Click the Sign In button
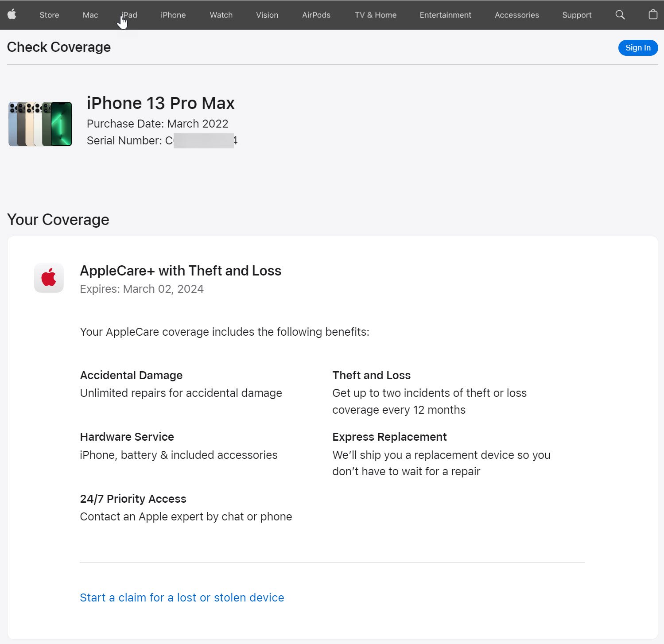The width and height of the screenshot is (664, 644). 638,48
